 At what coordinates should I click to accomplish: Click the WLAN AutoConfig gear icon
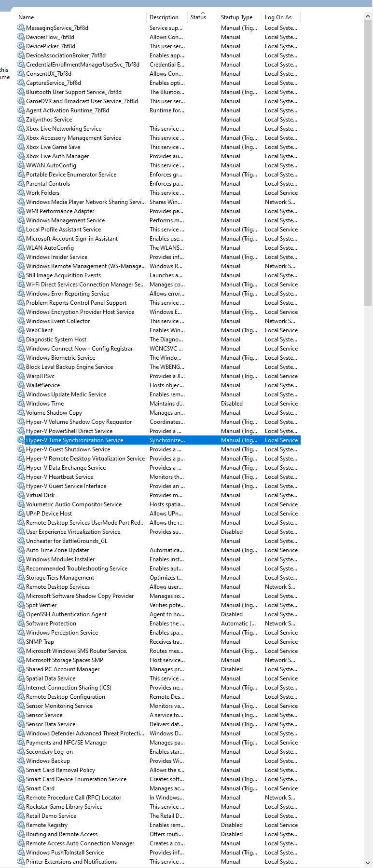coord(21,248)
